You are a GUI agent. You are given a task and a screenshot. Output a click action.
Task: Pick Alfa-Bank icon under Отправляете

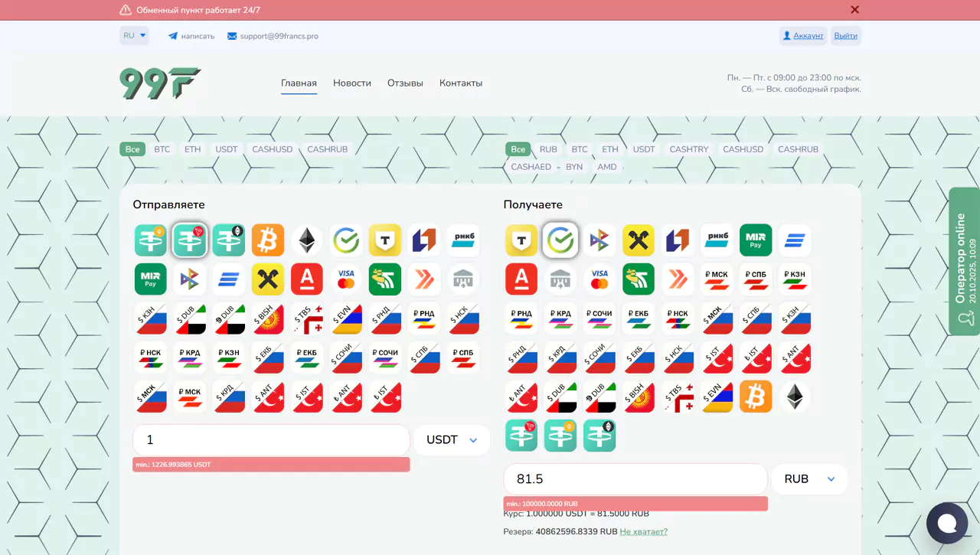307,279
